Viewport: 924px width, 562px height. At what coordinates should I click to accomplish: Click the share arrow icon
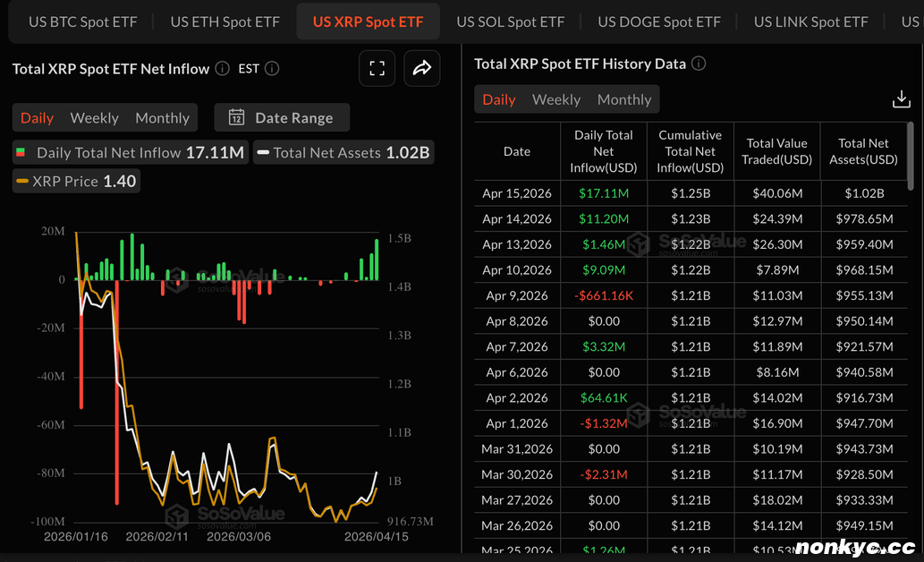(422, 69)
